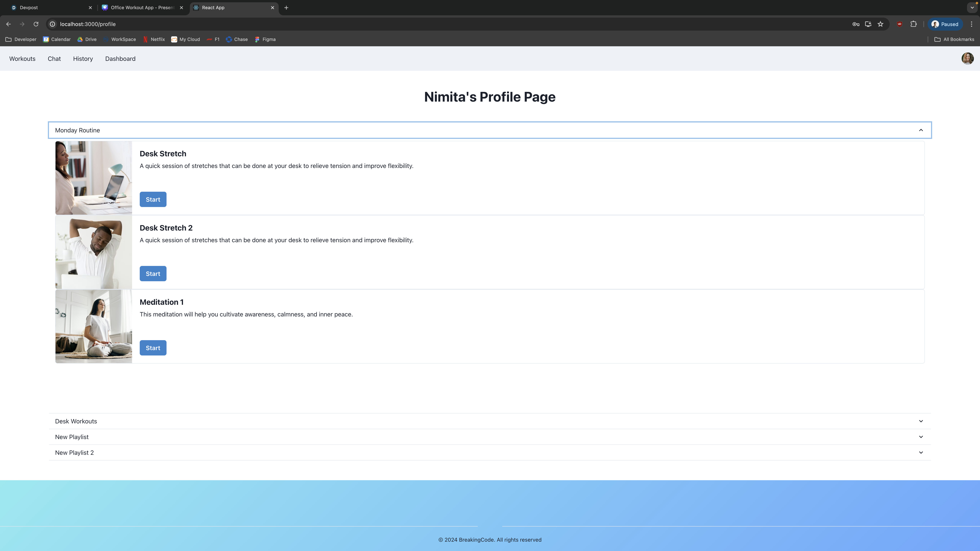This screenshot has height=551, width=980.
Task: Expand the Desk Workouts playlist
Action: [921, 421]
